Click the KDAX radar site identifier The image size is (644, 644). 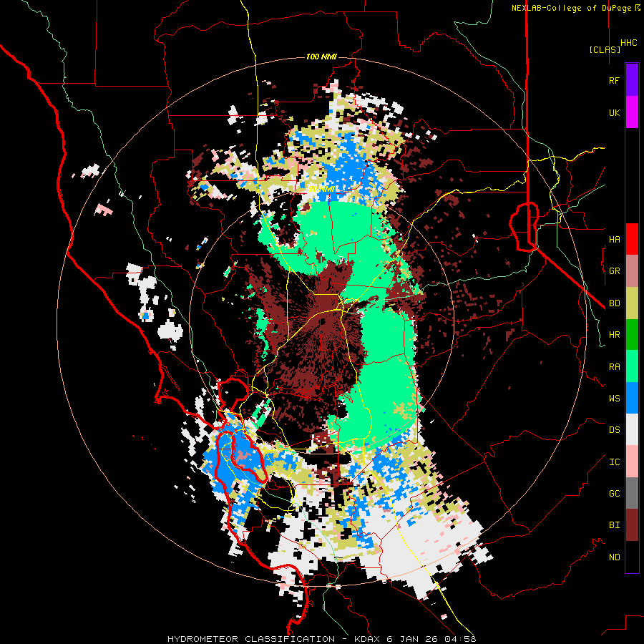coord(368,639)
